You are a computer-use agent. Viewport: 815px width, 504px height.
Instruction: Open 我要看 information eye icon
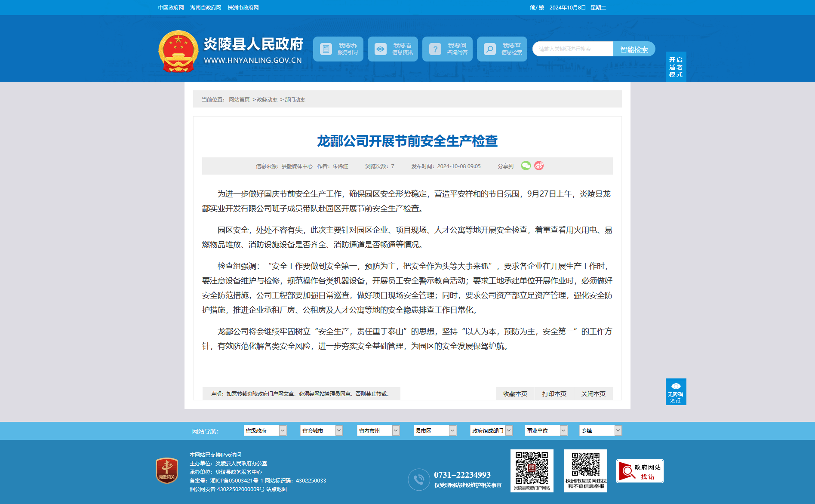tap(381, 49)
